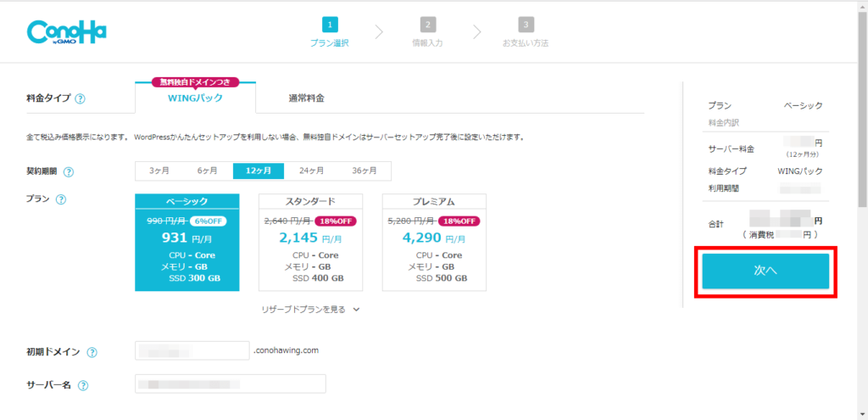
Task: Click the 4,290 円/月 price text
Action: 434,238
